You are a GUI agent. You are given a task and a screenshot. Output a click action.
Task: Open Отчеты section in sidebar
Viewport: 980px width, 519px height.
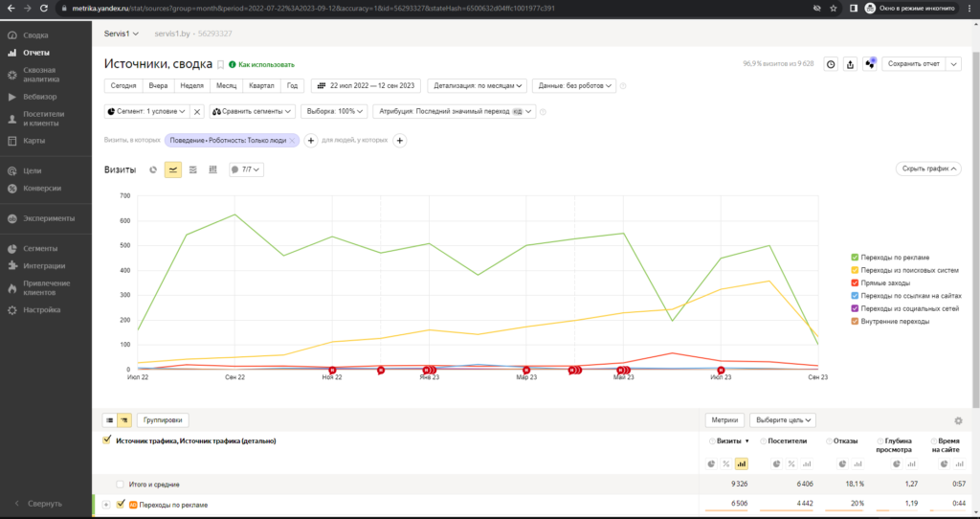tap(36, 54)
